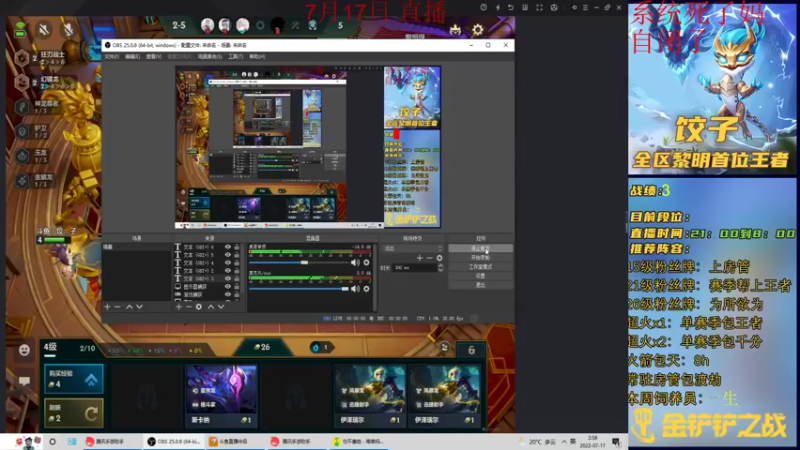Open the notification center on taskbar
800x450 pixels.
point(616,441)
